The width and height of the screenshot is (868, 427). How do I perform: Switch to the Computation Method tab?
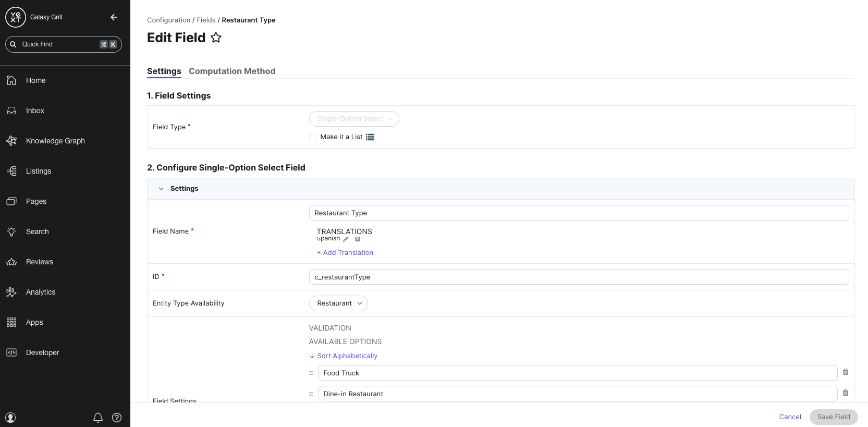232,71
